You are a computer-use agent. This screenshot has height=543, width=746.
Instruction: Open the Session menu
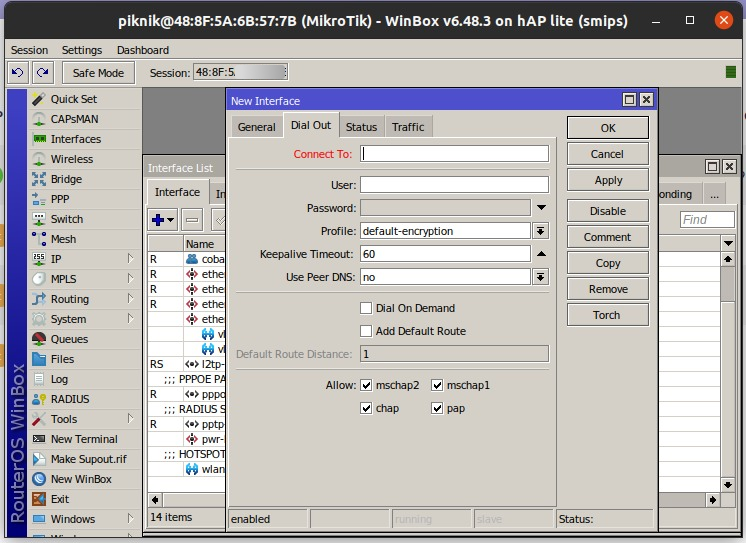[29, 50]
